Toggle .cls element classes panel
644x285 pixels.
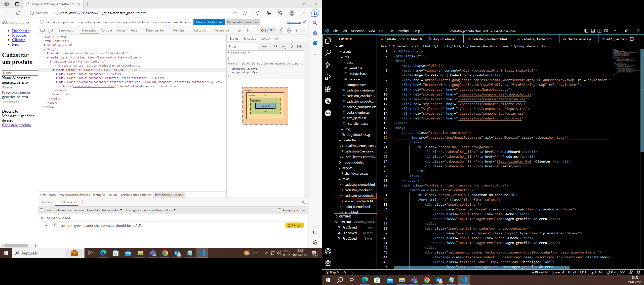point(274,47)
